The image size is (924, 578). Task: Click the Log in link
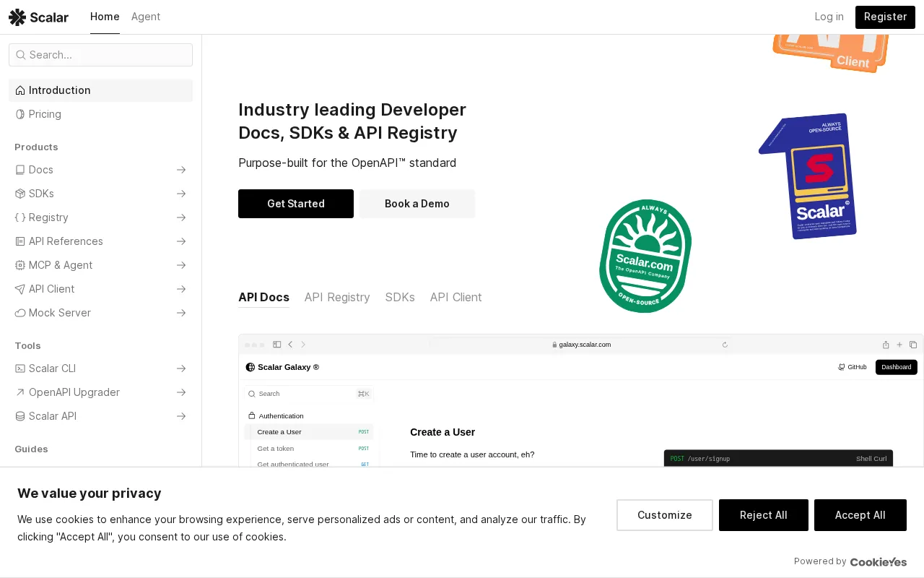click(x=829, y=17)
